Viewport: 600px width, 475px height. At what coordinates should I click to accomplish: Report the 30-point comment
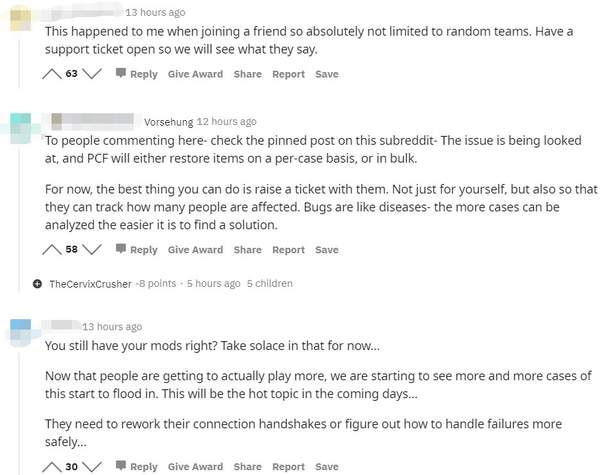pos(288,466)
